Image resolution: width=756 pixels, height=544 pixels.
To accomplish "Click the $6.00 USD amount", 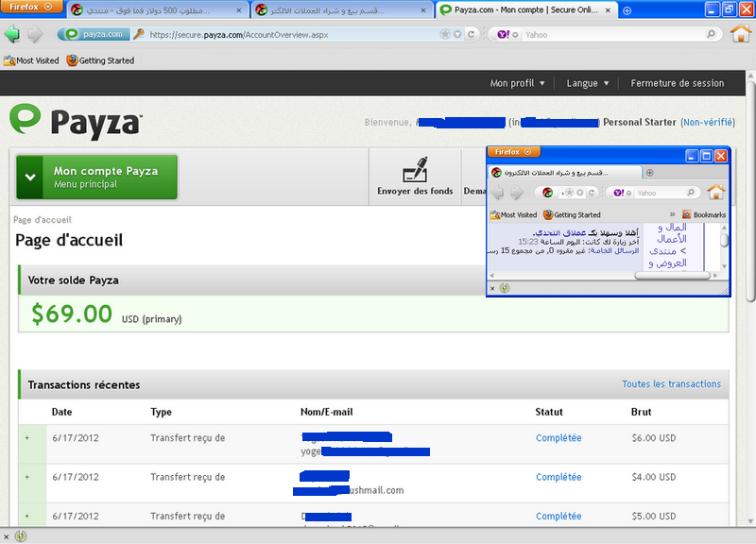I will pyautogui.click(x=653, y=438).
